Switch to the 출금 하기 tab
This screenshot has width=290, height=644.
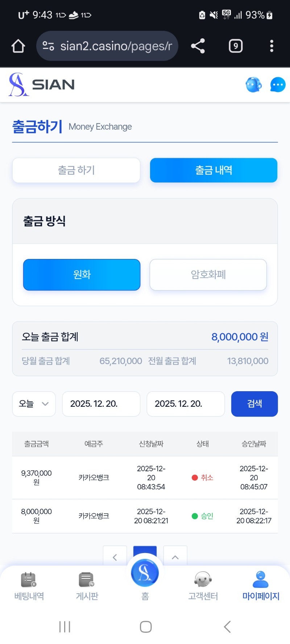[76, 170]
